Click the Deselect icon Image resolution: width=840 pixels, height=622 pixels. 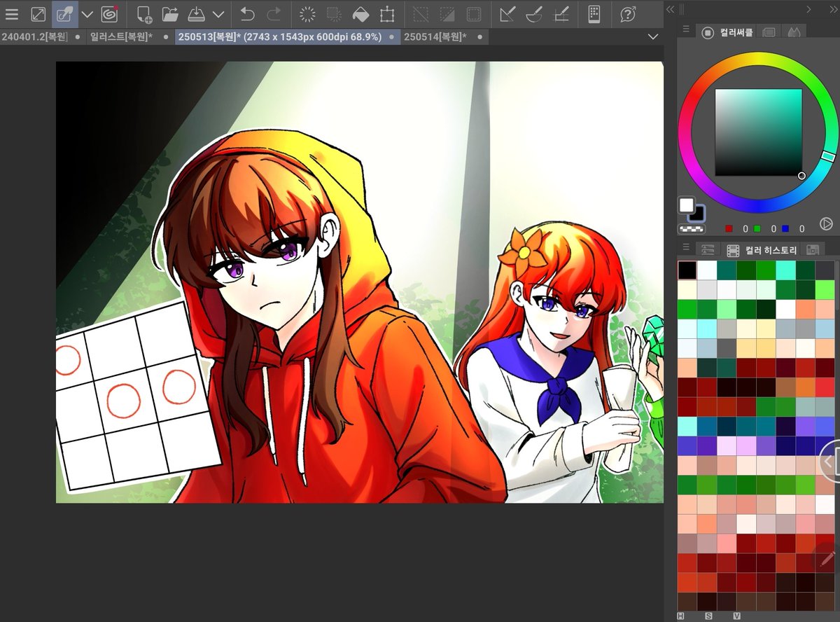pyautogui.click(x=421, y=14)
